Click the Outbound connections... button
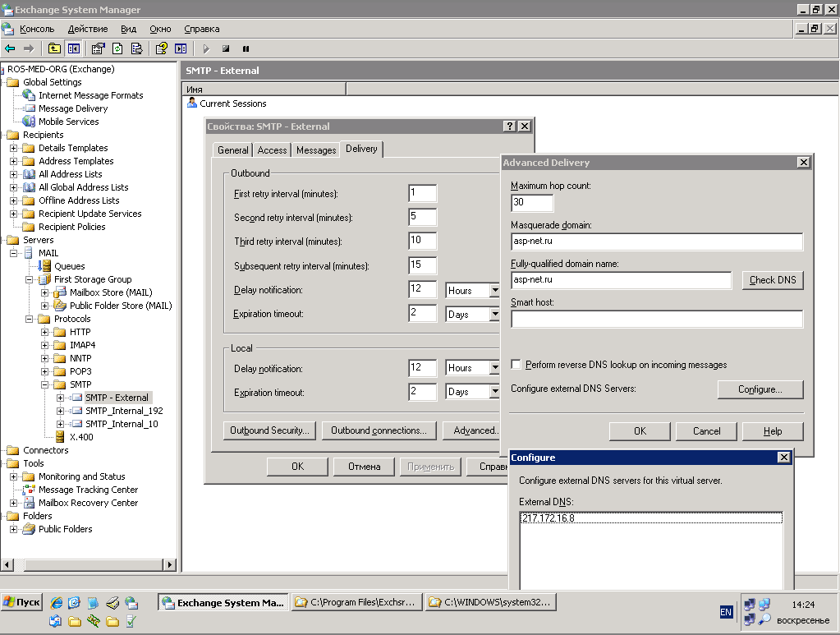 pyautogui.click(x=379, y=430)
